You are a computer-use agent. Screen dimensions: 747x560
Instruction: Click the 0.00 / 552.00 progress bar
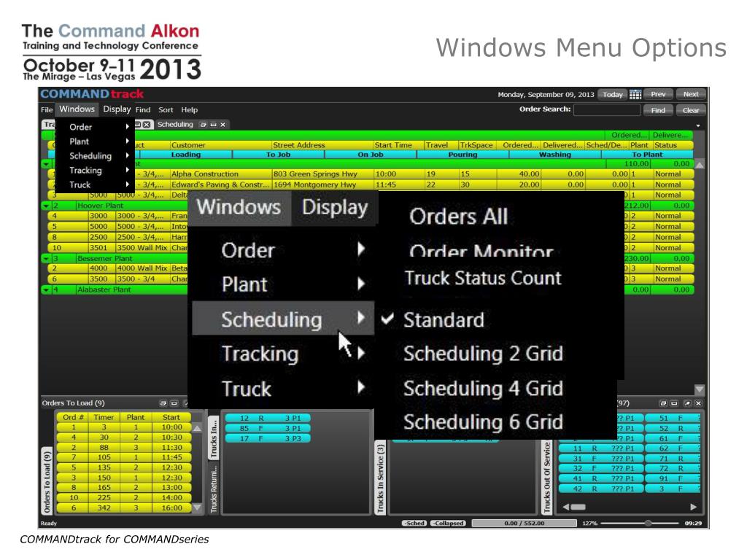pos(524,523)
